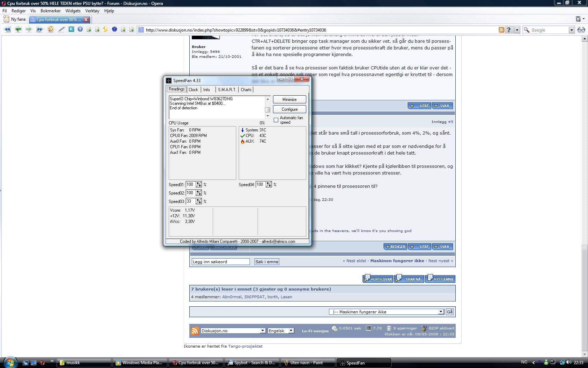Viewport: 588px width, 368px height.
Task: Open the Verktøy menu
Action: [x=92, y=11]
